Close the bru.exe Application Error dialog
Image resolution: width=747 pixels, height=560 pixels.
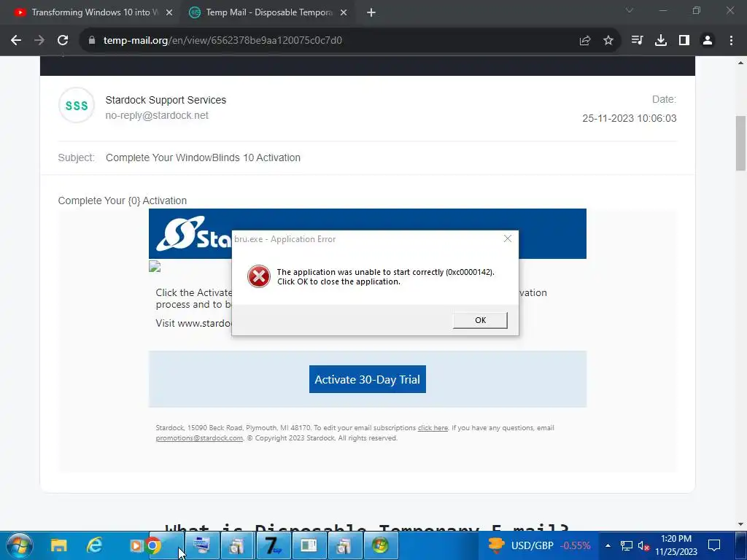tap(508, 238)
